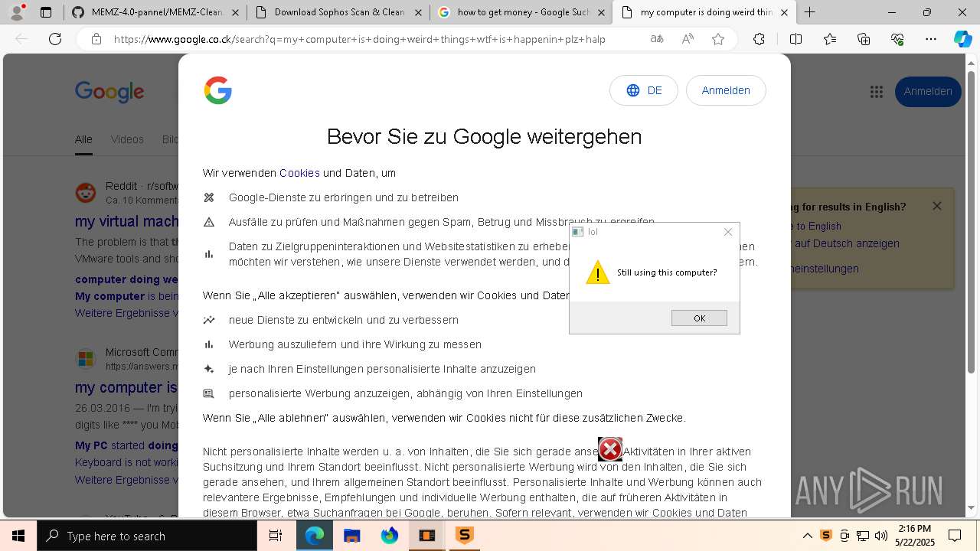Click the red error X cursor icon
Viewport: 980px width, 551px height.
tap(610, 449)
